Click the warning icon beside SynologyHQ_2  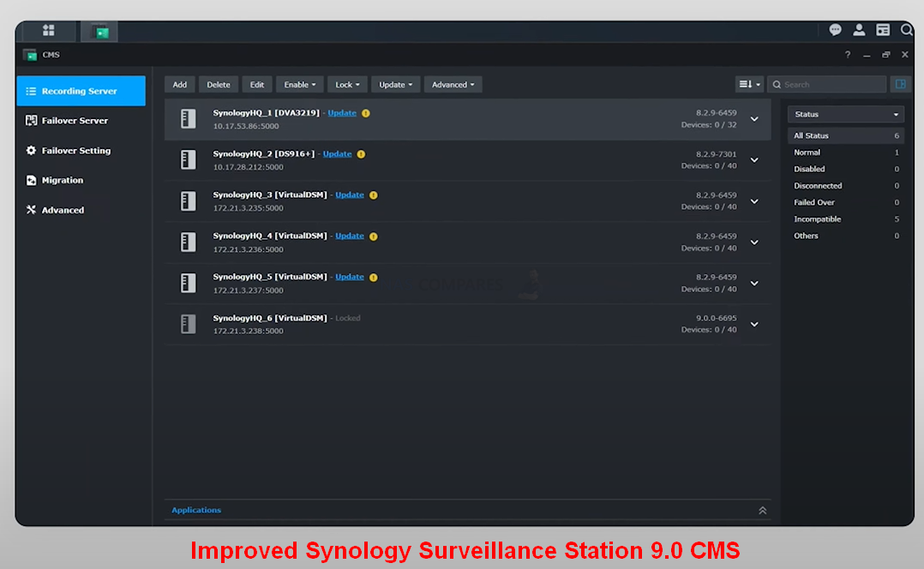pos(361,154)
